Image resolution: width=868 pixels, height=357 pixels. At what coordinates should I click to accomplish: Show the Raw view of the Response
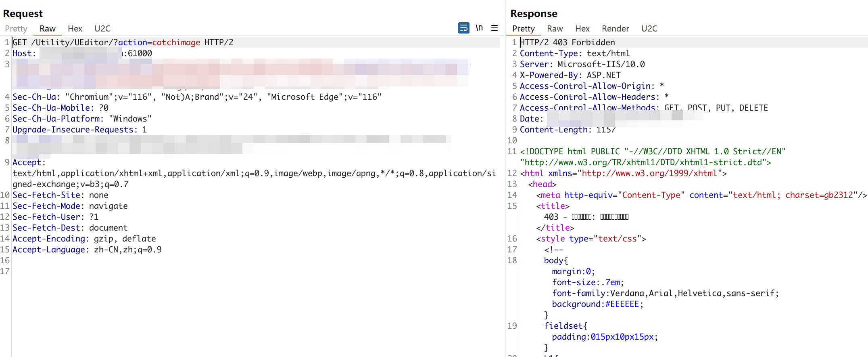click(555, 29)
